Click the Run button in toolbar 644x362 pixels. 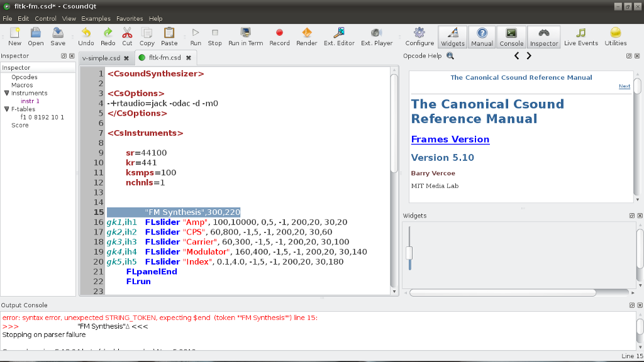point(196,36)
